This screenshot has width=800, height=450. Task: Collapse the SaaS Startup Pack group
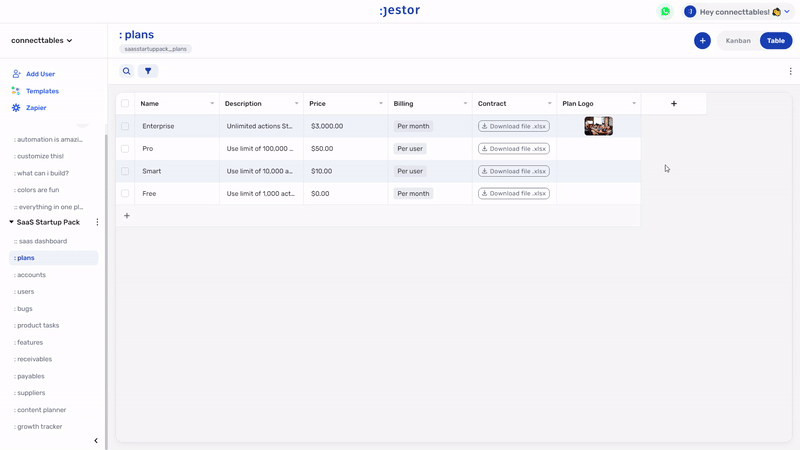point(11,222)
